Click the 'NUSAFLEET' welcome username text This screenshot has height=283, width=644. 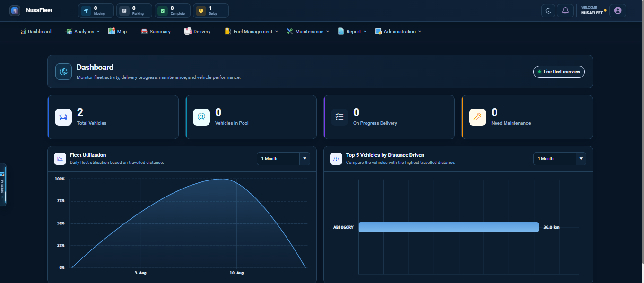coord(592,13)
